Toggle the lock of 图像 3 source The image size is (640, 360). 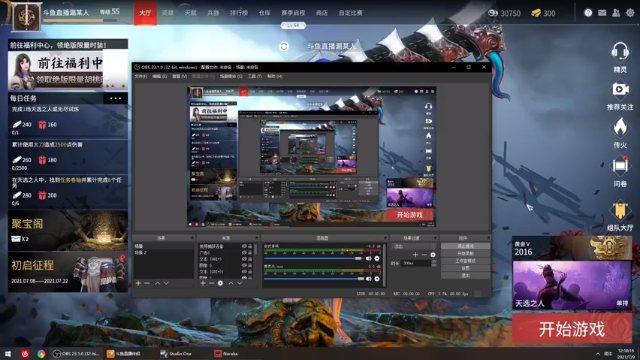pyautogui.click(x=250, y=265)
